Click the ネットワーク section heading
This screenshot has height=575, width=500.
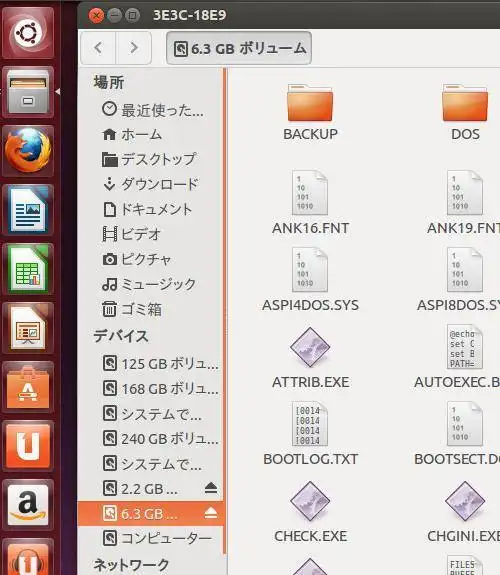point(131,565)
